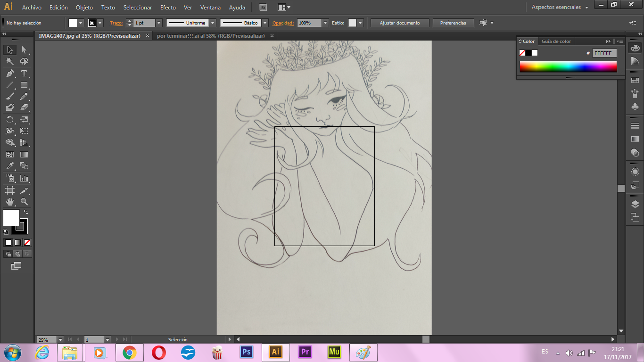
Task: Select the Eyedropper tool
Action: (10, 166)
